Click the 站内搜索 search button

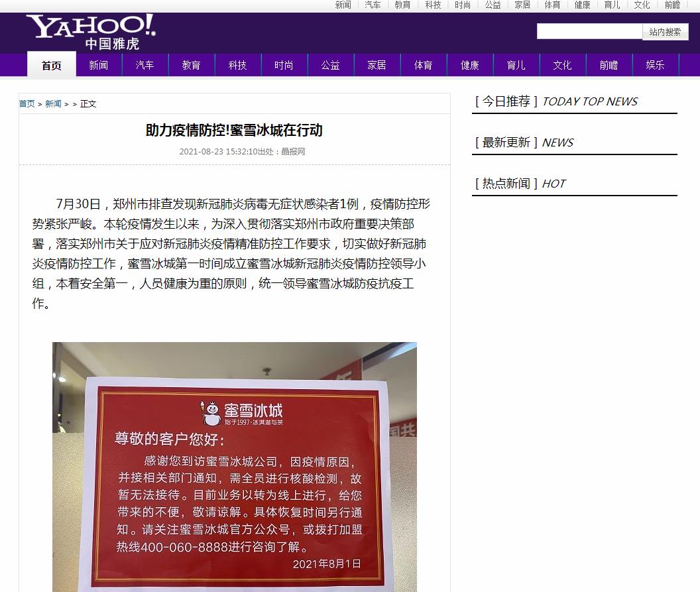pos(665,32)
